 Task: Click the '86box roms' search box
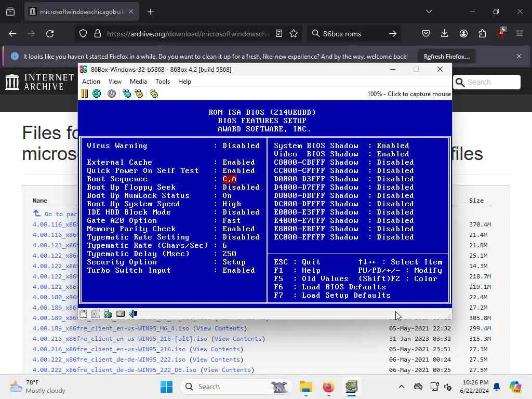point(353,34)
